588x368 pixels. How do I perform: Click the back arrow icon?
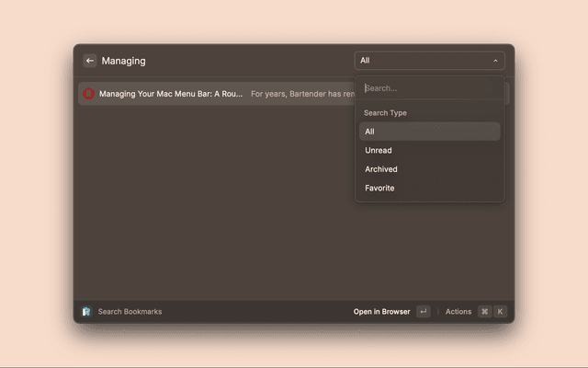point(90,61)
